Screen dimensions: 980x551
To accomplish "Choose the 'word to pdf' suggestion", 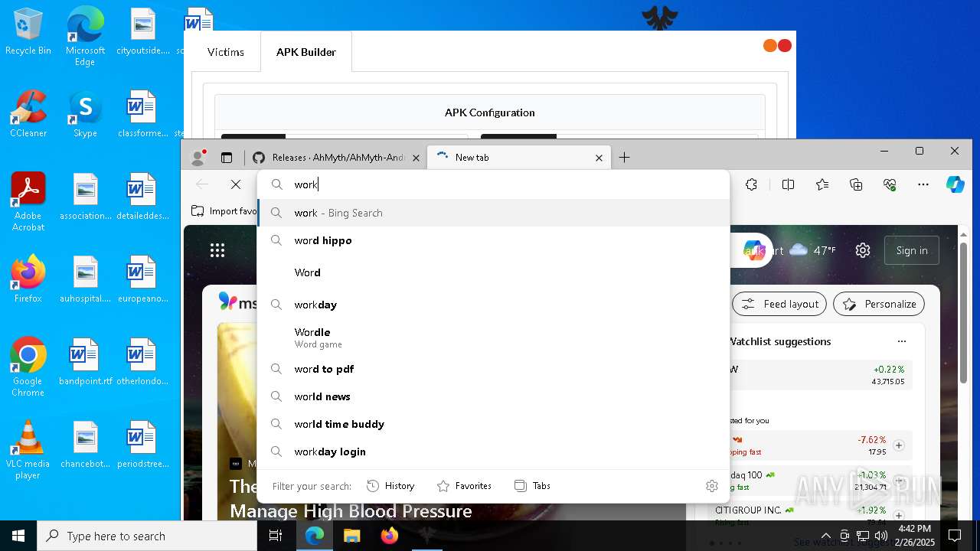I will point(494,369).
